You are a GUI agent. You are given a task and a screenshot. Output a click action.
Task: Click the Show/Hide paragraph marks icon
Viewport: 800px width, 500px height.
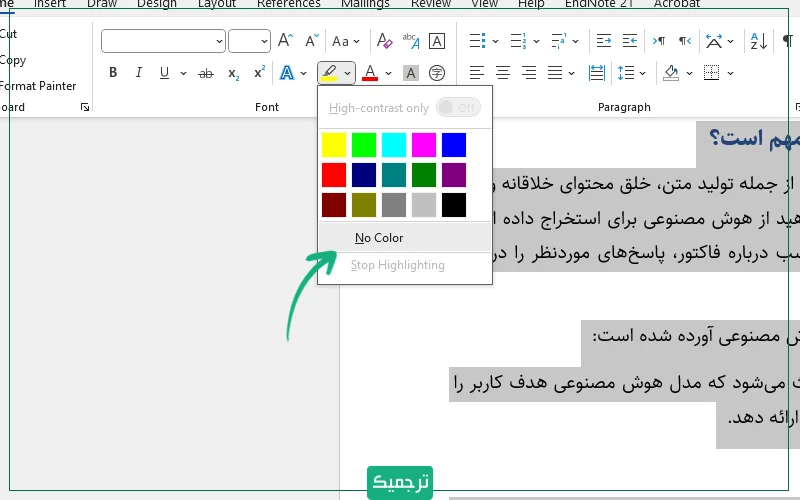point(787,41)
